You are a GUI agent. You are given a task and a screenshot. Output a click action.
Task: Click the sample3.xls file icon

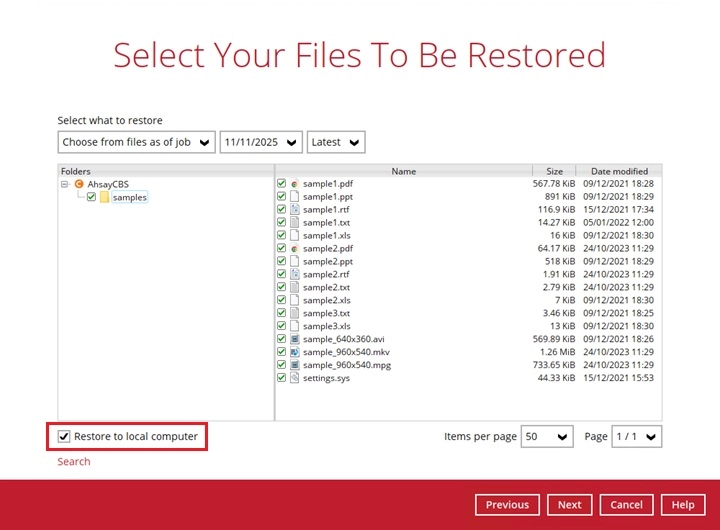click(295, 326)
